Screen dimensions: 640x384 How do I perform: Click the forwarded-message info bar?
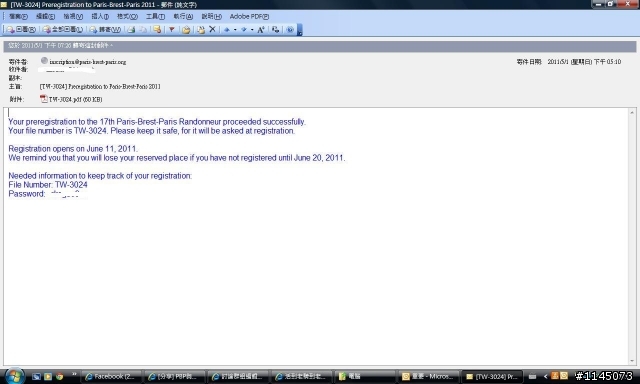pos(320,46)
